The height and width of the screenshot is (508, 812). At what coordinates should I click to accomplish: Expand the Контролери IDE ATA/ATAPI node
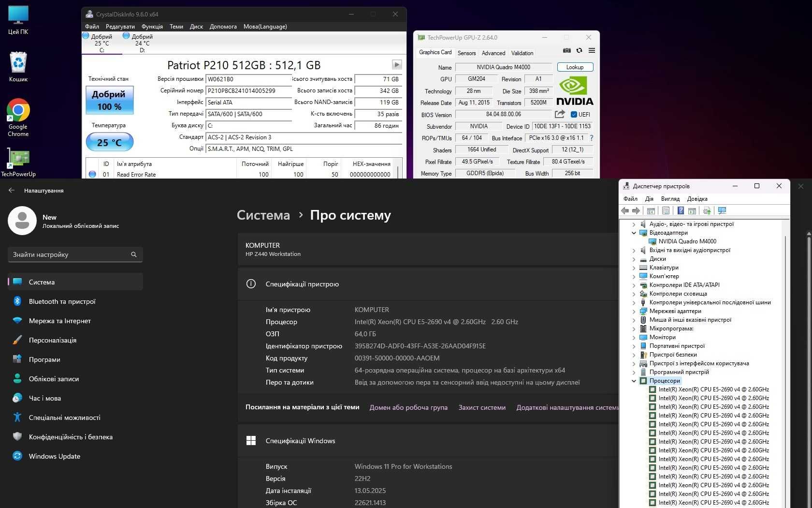point(634,285)
